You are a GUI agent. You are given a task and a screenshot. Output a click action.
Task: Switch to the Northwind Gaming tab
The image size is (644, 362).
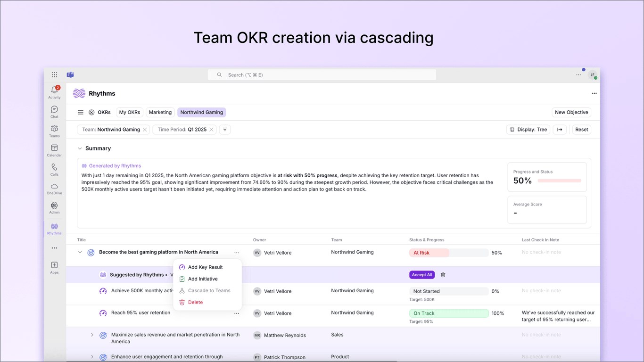[x=202, y=112]
